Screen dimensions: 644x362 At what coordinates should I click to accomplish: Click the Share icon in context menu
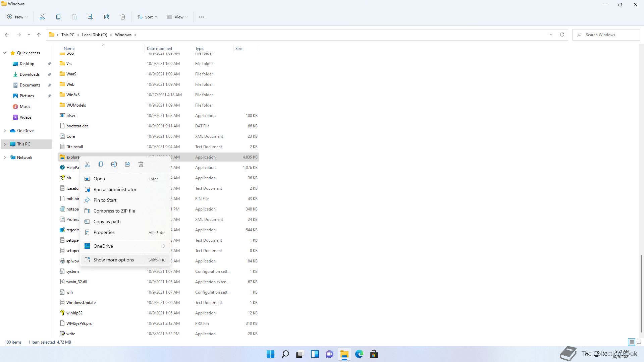(x=127, y=164)
